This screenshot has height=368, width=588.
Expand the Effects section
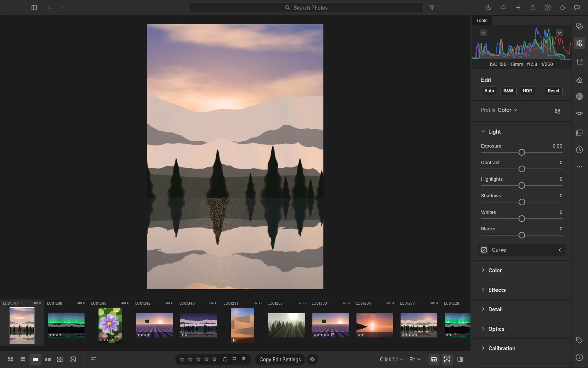coord(483,290)
